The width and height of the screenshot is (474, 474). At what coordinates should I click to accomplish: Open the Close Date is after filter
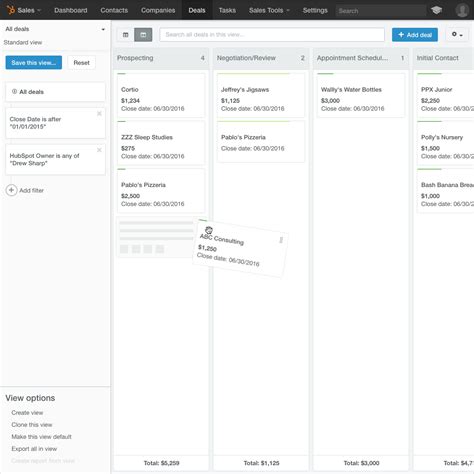pyautogui.click(x=55, y=123)
